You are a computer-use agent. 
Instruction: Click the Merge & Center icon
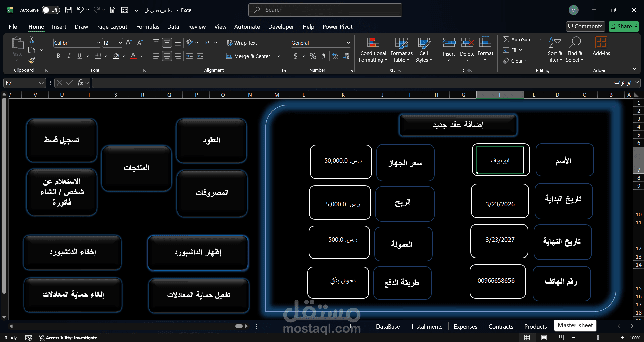(248, 56)
